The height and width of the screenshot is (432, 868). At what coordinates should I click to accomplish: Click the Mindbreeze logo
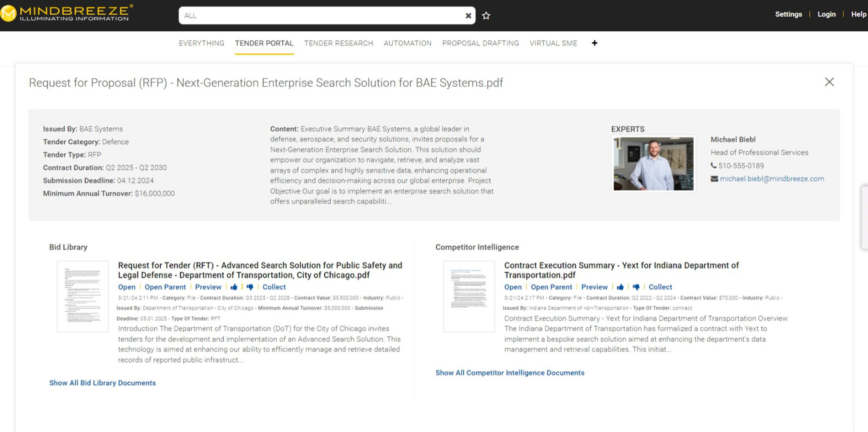(67, 13)
